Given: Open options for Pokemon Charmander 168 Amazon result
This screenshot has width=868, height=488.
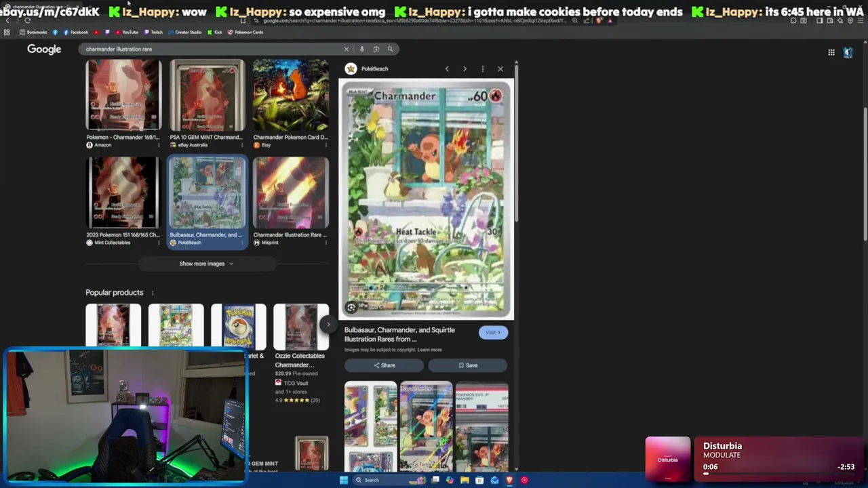Looking at the screenshot, I should [159, 145].
